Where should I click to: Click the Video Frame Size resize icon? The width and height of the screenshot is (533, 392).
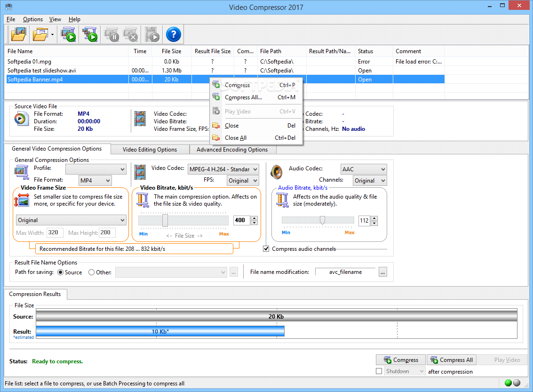coord(22,200)
